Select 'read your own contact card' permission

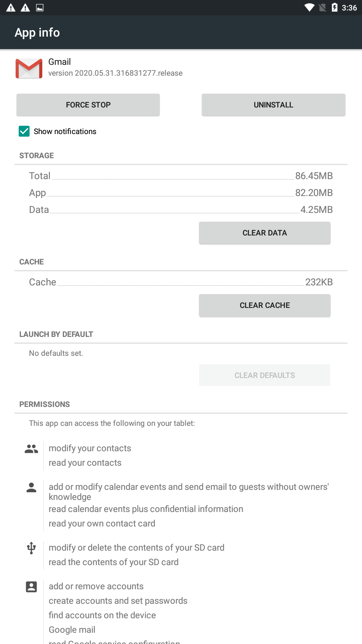[102, 524]
